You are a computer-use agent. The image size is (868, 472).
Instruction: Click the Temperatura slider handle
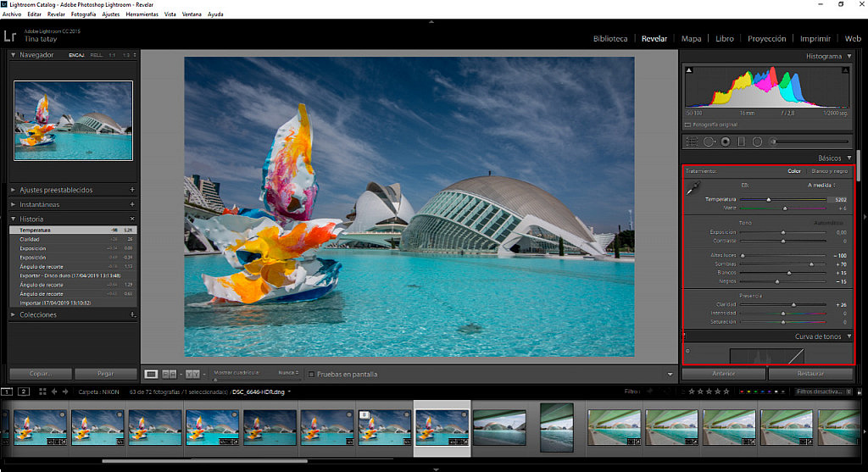769,199
